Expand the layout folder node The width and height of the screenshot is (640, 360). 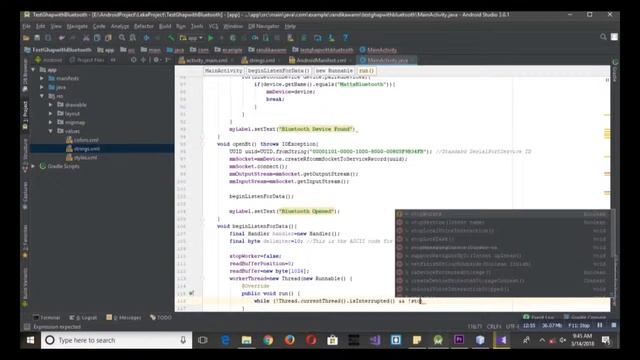coord(51,114)
